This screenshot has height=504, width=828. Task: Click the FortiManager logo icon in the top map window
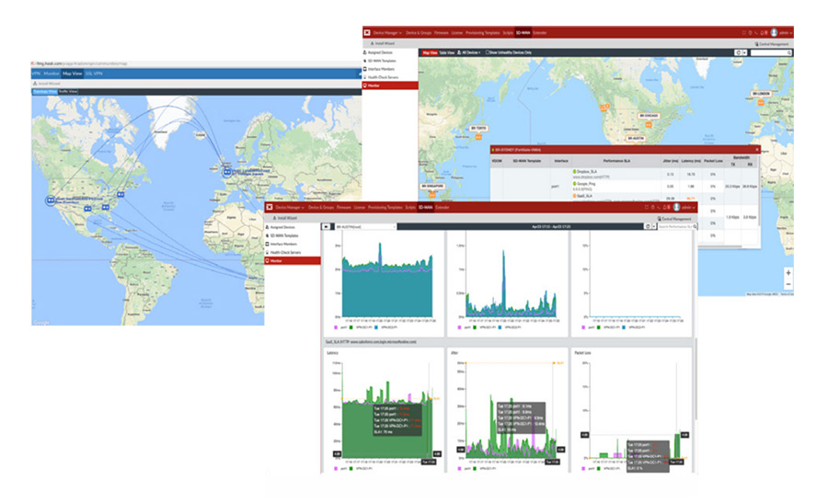pos(368,31)
